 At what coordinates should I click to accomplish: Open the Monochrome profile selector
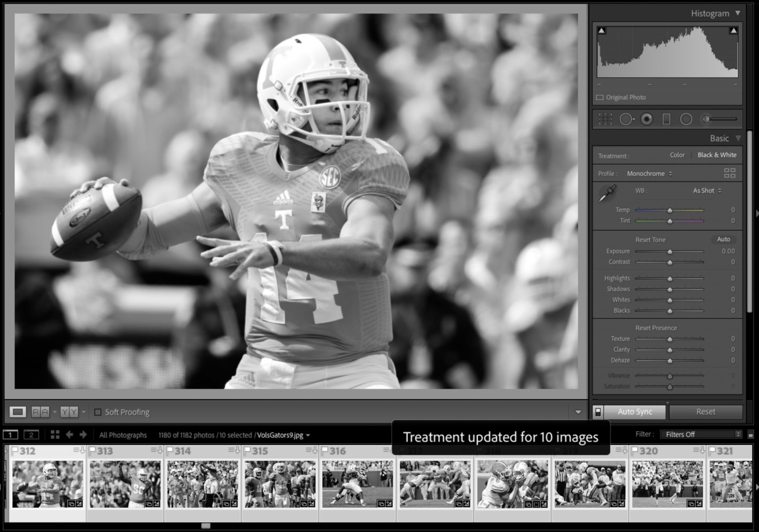point(648,173)
